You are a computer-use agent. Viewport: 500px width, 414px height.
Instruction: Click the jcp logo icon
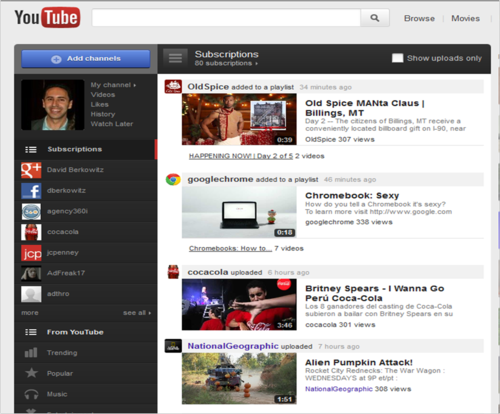(31, 253)
